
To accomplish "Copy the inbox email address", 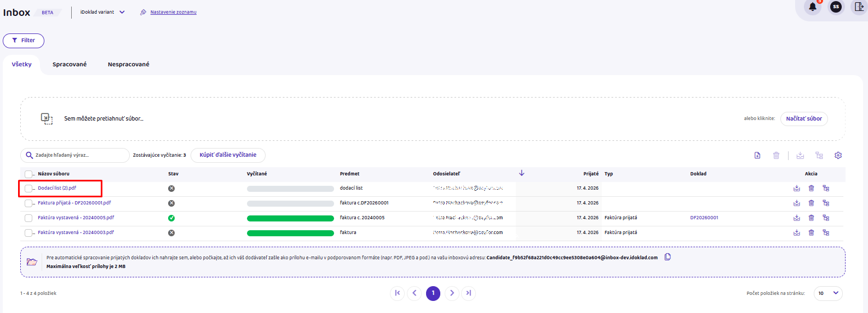I will point(668,257).
